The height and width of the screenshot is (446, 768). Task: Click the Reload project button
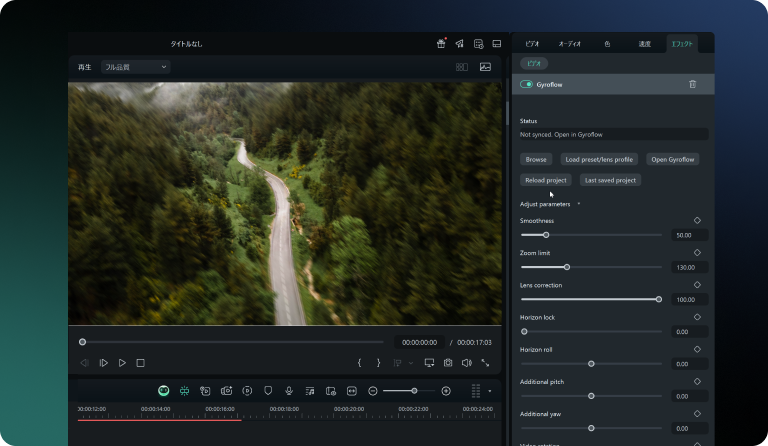click(546, 180)
